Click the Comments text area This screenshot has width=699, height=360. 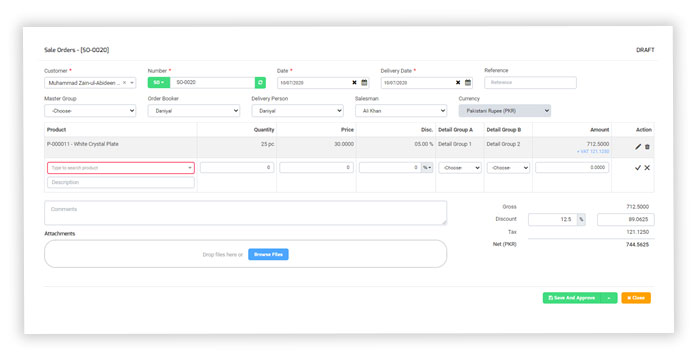pos(246,213)
